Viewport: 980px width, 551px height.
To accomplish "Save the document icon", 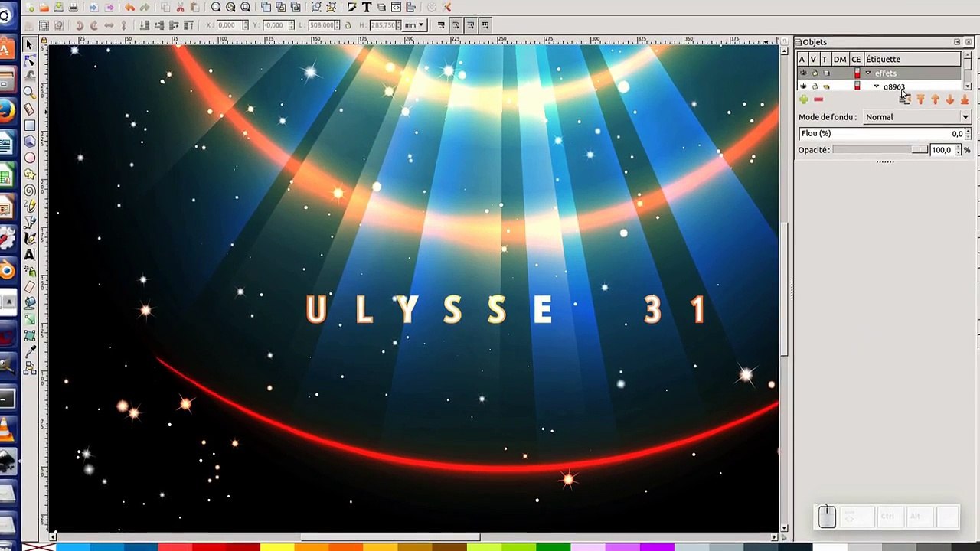I will (x=58, y=7).
